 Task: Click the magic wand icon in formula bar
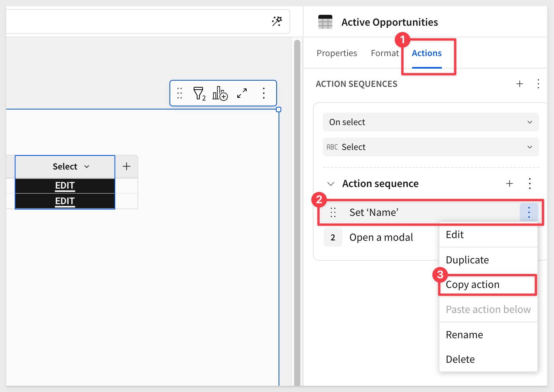click(277, 21)
